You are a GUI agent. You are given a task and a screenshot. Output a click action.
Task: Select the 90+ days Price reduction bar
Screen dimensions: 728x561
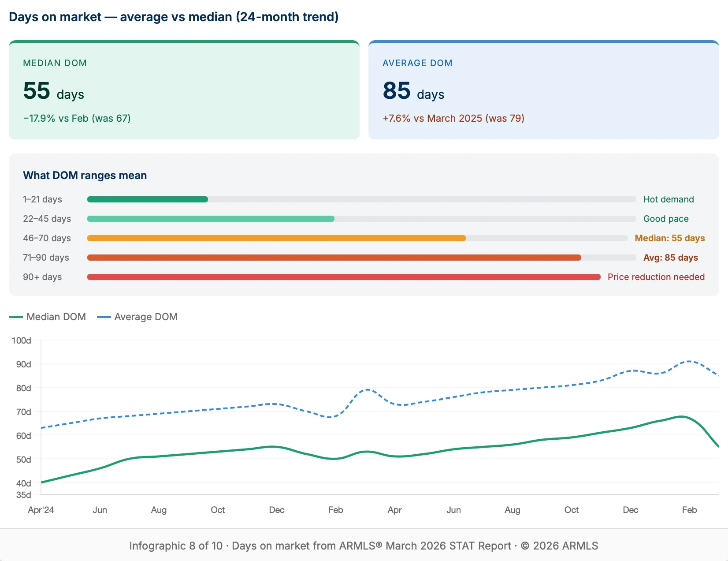[x=344, y=277]
